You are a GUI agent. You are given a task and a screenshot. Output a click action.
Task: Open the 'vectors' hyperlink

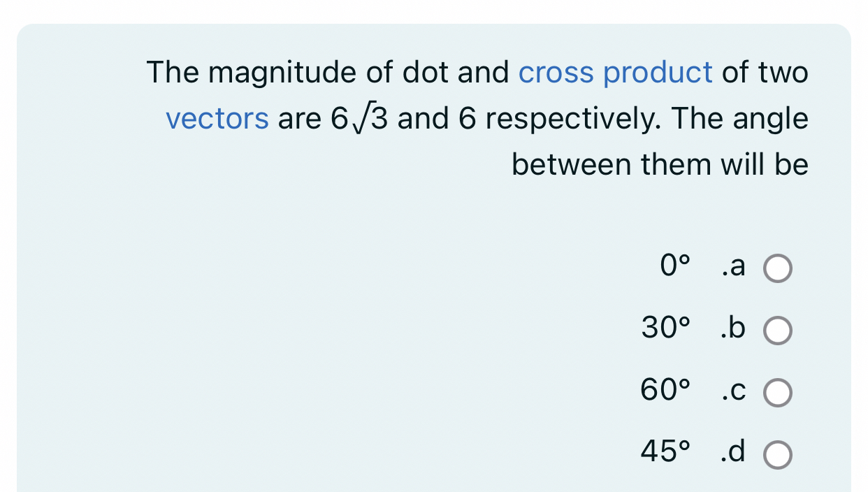click(x=218, y=118)
